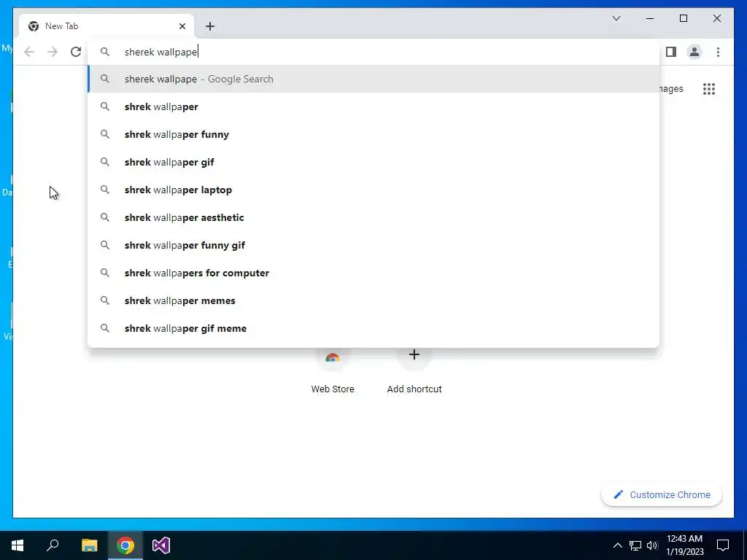Choose 'shrek wallpapers for computer' suggestion
Screen dimensions: 747x560
(374, 273)
